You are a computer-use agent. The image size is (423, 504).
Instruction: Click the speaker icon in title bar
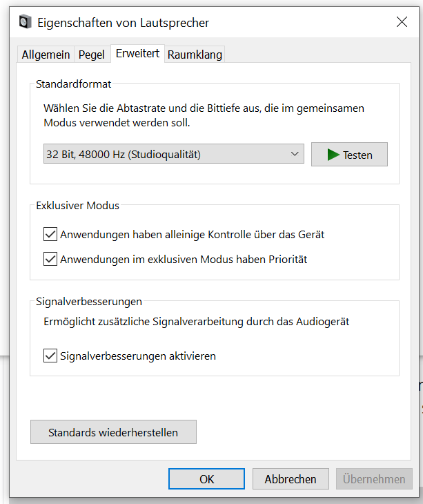click(x=25, y=22)
